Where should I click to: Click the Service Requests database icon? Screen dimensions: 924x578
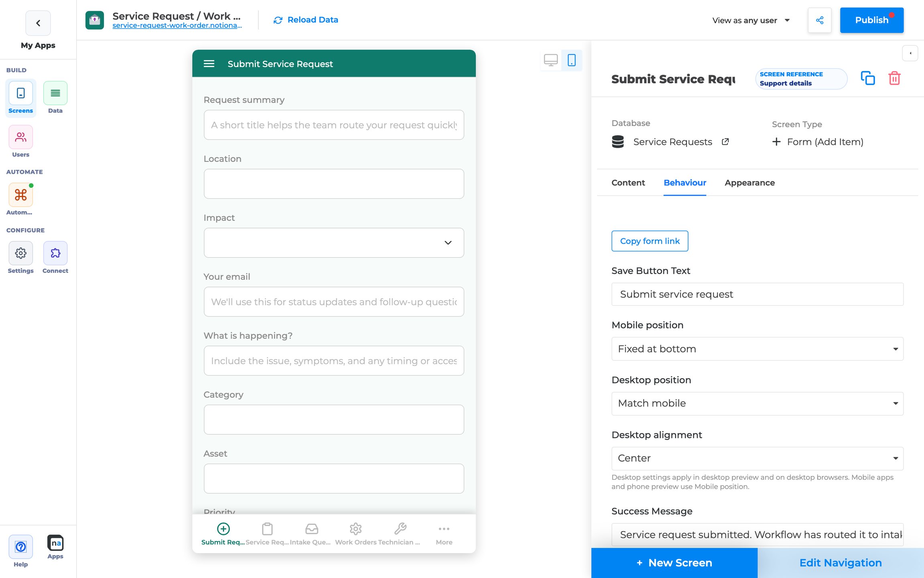pos(618,142)
